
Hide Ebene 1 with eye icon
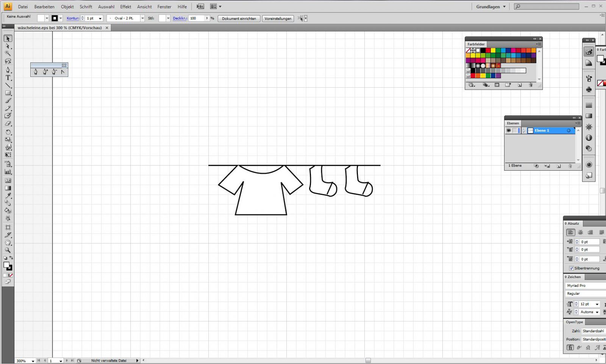(509, 131)
